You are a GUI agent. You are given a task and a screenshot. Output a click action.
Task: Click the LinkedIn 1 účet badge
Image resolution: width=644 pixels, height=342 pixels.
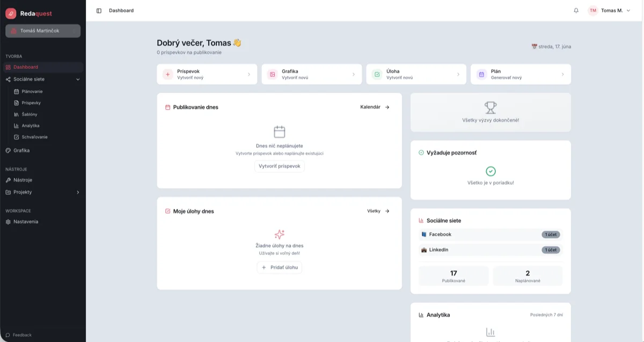click(551, 250)
